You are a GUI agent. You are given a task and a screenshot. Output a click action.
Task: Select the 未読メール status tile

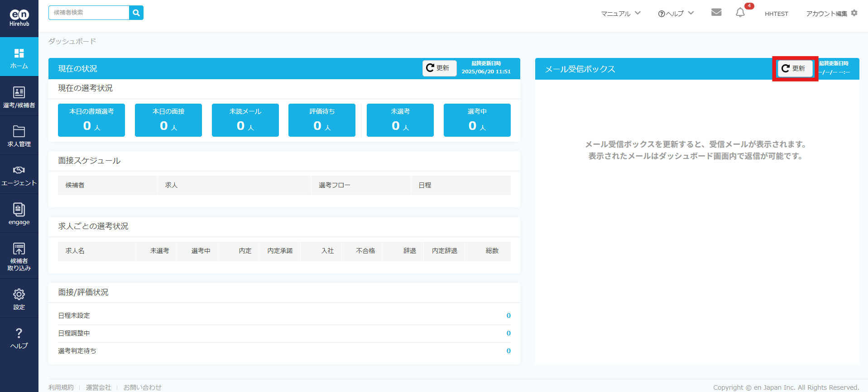point(245,120)
